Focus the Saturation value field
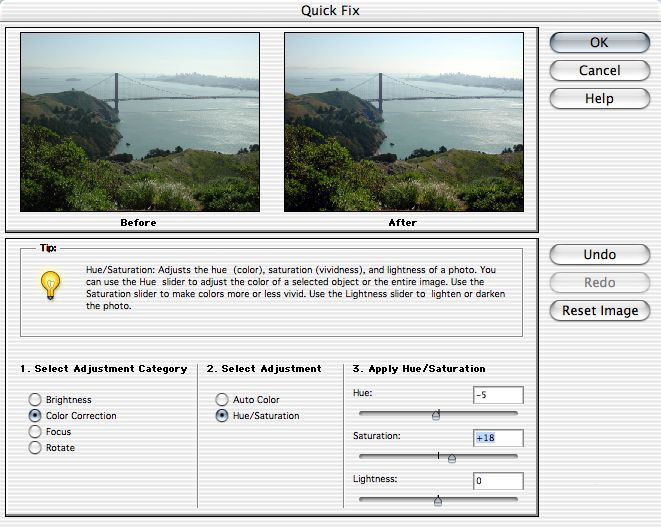Viewport: 661px width, 527px height. 497,439
